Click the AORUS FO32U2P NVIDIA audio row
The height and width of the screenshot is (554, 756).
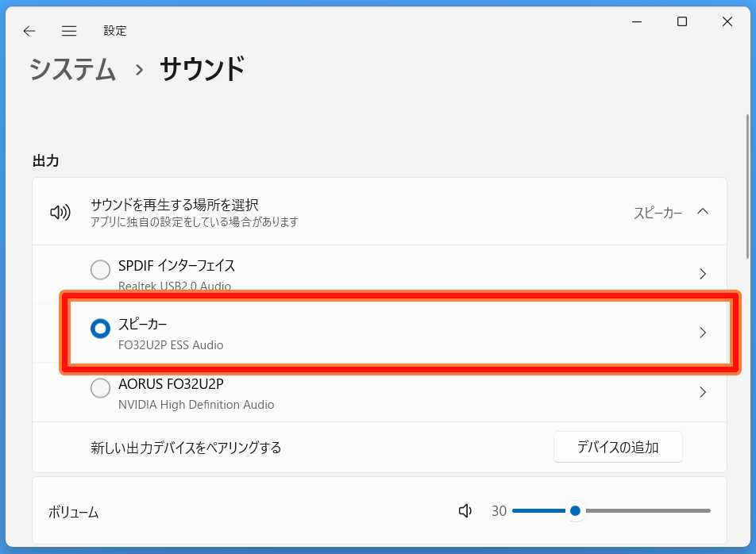tap(380, 393)
